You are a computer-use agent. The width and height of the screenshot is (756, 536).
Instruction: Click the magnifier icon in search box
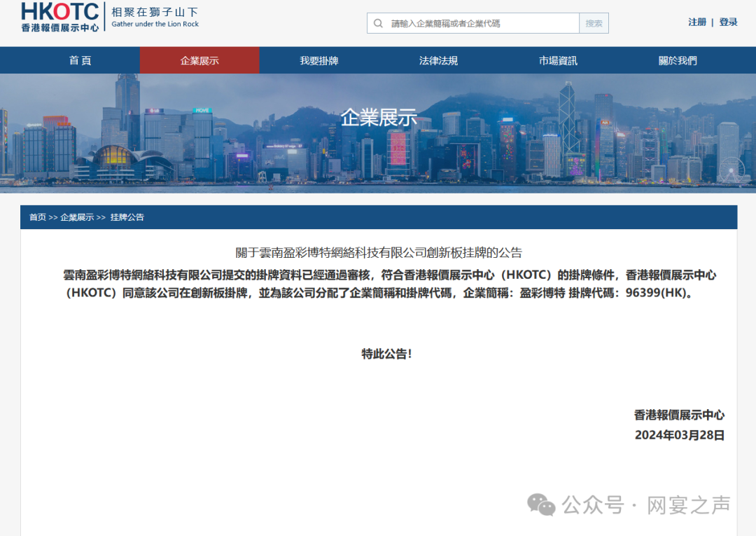tap(379, 23)
